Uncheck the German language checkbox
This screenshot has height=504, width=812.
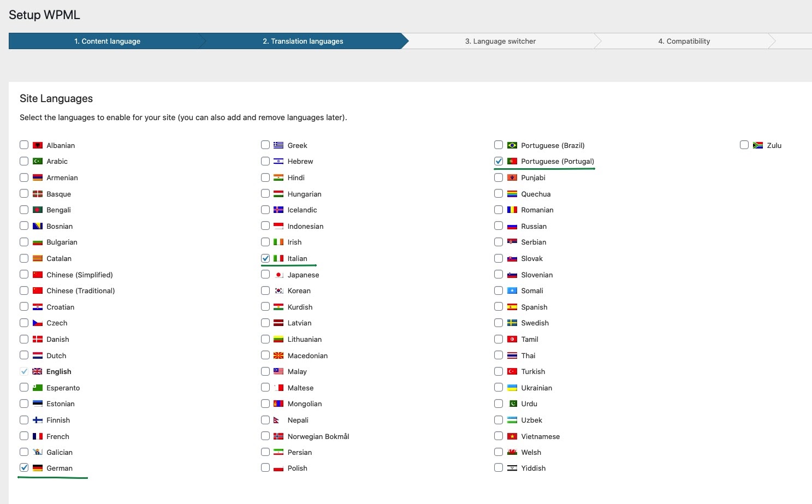click(x=24, y=467)
